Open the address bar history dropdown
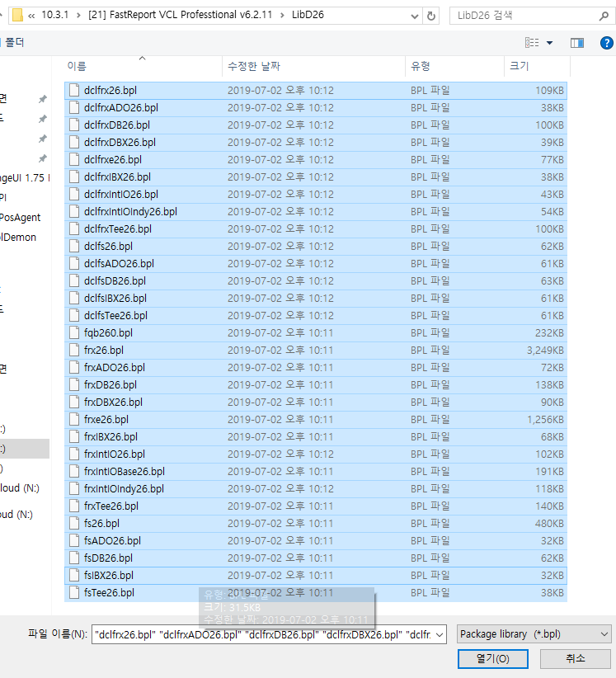Viewport: 616px width, 678px height. [415, 16]
